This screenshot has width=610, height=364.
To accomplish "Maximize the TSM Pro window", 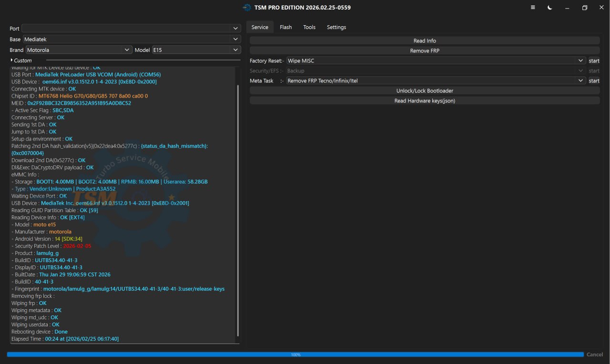I will pyautogui.click(x=585, y=8).
